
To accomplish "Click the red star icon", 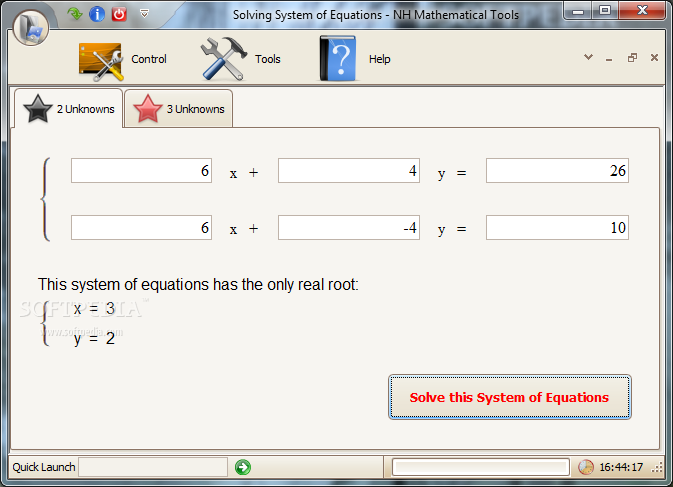I will [x=148, y=109].
